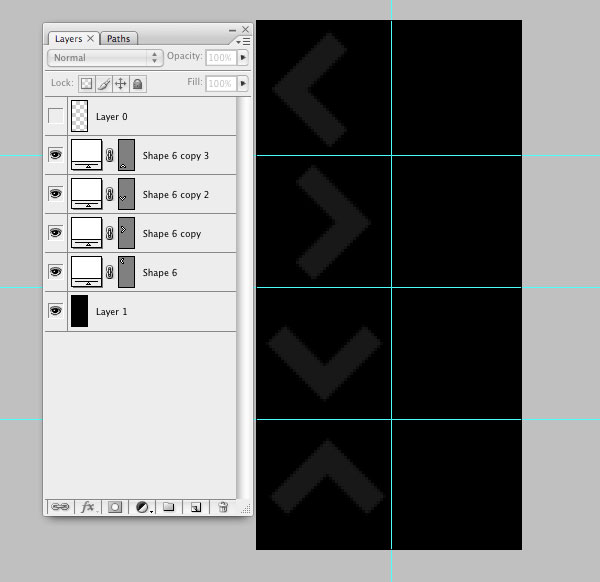Click the Opacity value field
This screenshot has width=600, height=582.
click(221, 58)
